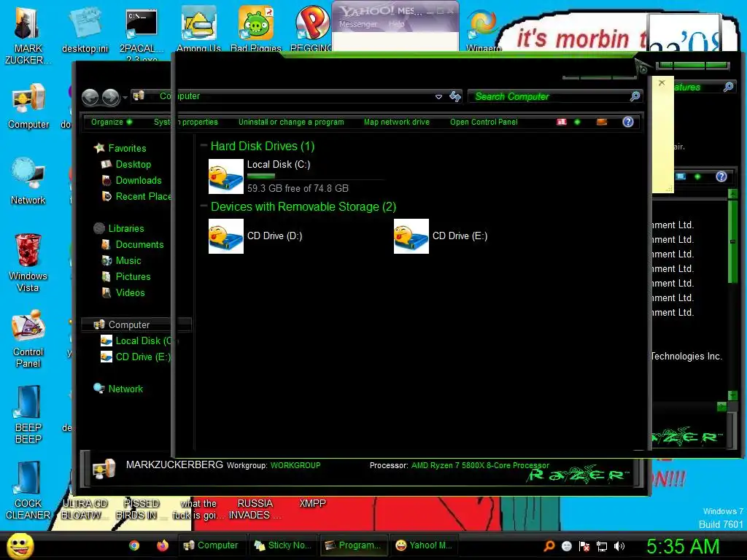Screen dimensions: 747x560
Task: Click the taskbar clock showing 5:35 AM
Action: (682, 545)
